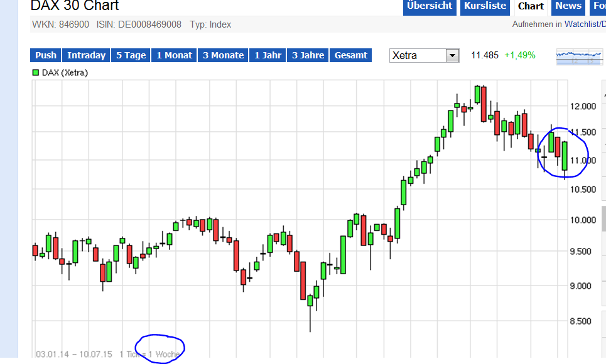Switch to the Kursliste tab
Screen dimensions: 606x364
(x=485, y=6)
